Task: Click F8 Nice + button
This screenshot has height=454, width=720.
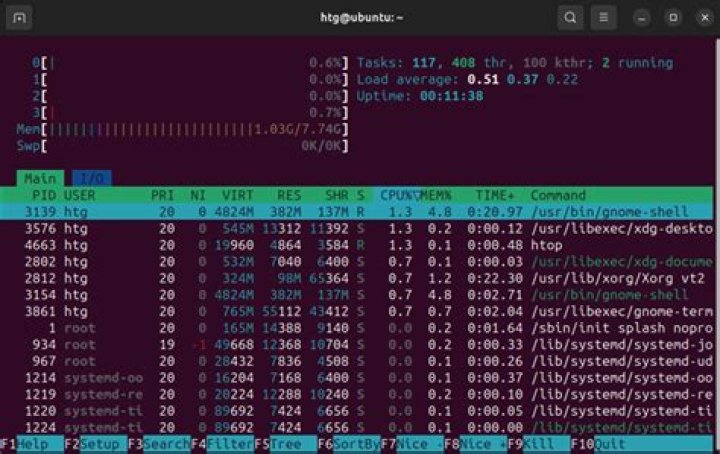Action: 476,444
